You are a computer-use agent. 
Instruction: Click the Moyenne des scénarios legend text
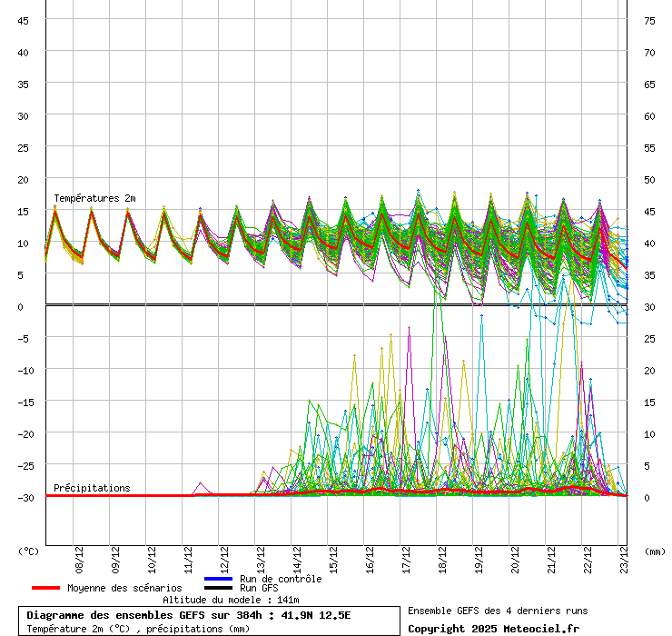click(x=124, y=588)
